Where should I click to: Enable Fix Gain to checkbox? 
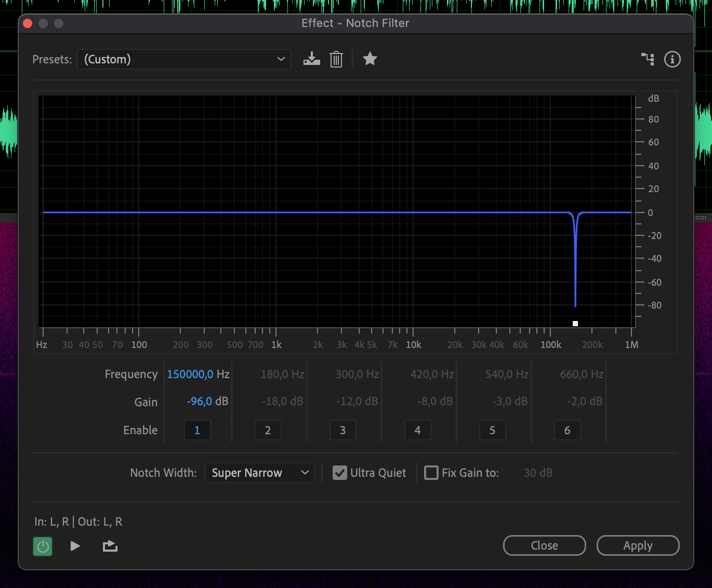click(x=431, y=473)
